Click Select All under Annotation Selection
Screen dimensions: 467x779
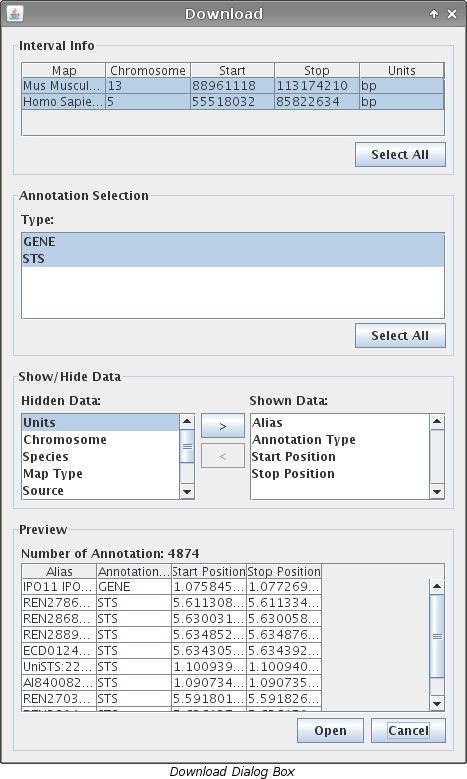tap(400, 335)
